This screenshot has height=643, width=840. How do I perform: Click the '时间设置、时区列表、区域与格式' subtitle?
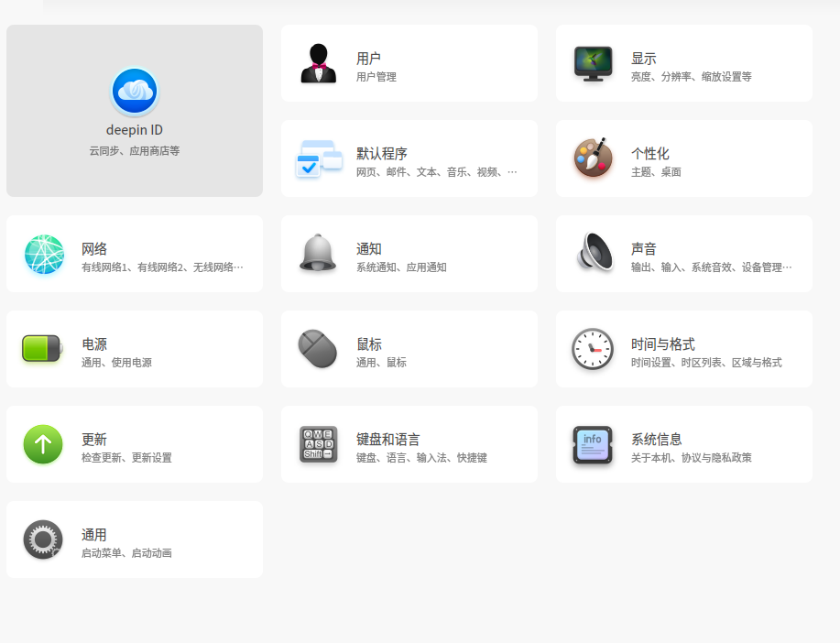706,363
